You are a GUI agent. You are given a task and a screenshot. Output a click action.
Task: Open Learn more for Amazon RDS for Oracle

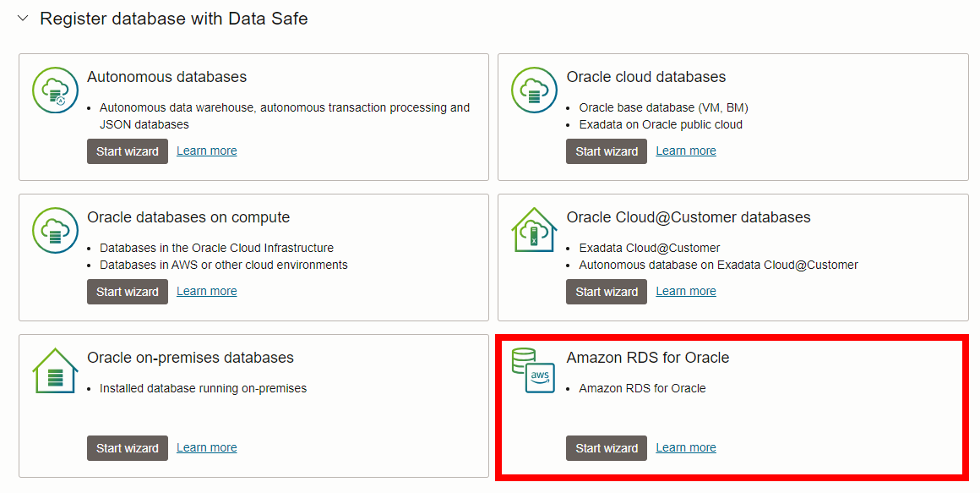[x=685, y=446]
